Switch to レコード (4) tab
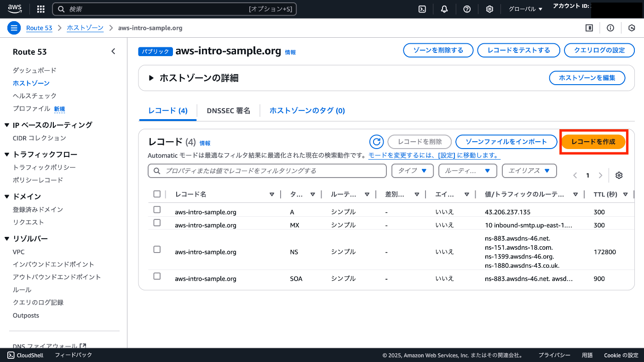Screen dimensions: 644x362 (x=168, y=111)
